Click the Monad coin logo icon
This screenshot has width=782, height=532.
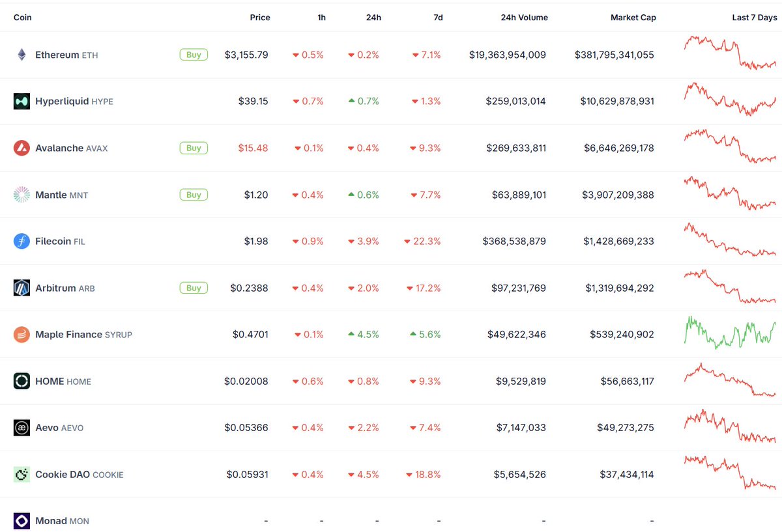point(22,521)
